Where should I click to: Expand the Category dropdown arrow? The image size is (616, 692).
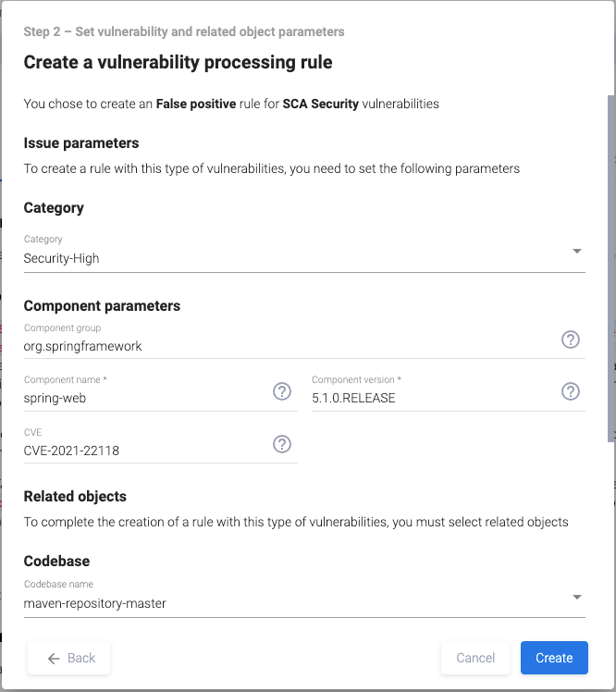[x=576, y=252]
